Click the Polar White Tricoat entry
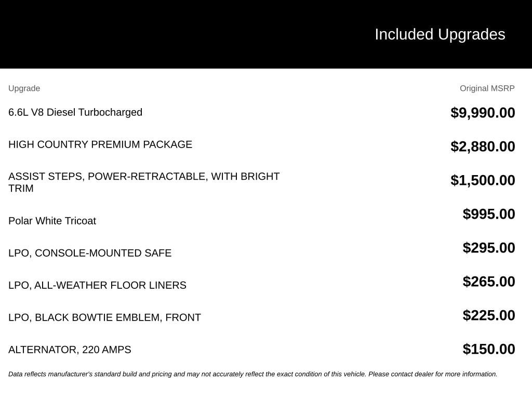Viewport: 532px width, 399px height. (52, 221)
